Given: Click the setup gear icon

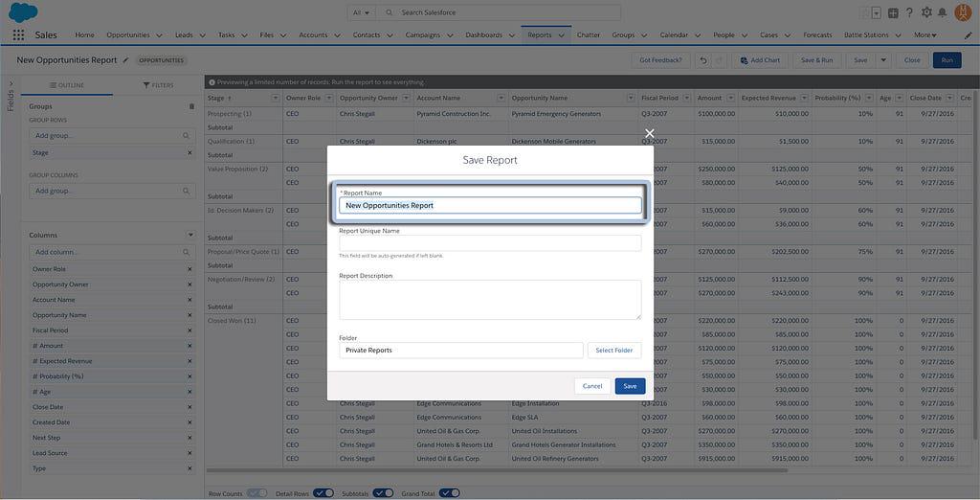Looking at the screenshot, I should [925, 12].
